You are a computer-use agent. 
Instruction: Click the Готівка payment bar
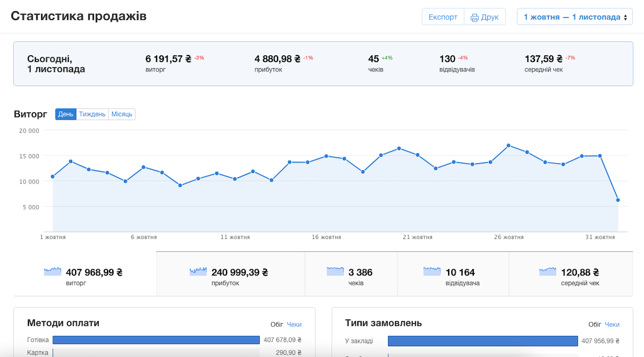156,340
